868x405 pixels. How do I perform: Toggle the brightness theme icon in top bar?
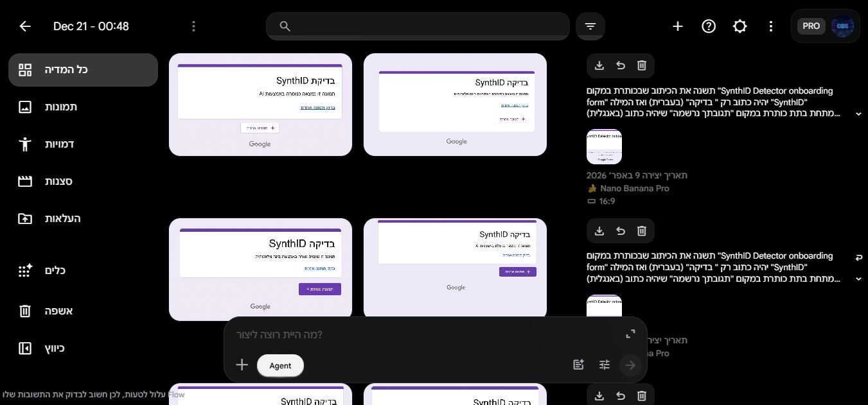click(x=740, y=26)
